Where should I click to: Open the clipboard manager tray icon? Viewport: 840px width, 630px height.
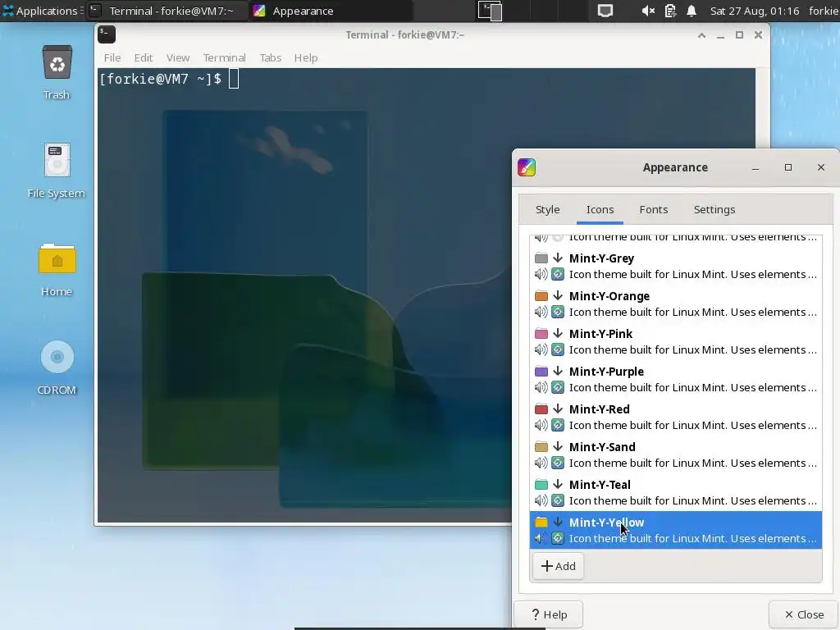[669, 11]
